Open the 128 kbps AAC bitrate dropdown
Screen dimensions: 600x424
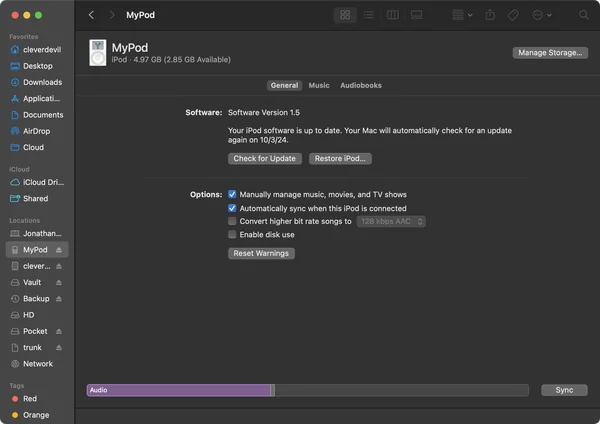click(391, 221)
